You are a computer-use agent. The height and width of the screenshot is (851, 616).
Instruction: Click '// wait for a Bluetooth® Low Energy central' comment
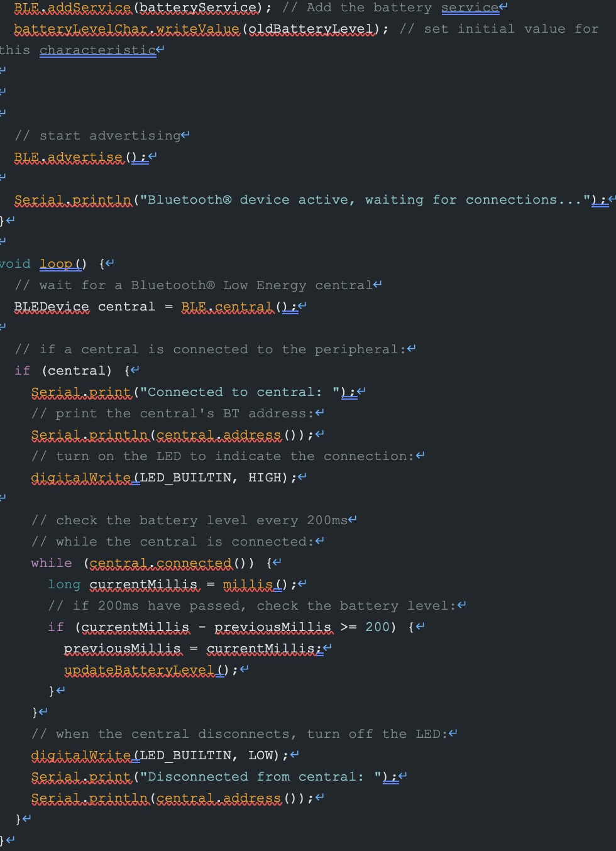[194, 285]
